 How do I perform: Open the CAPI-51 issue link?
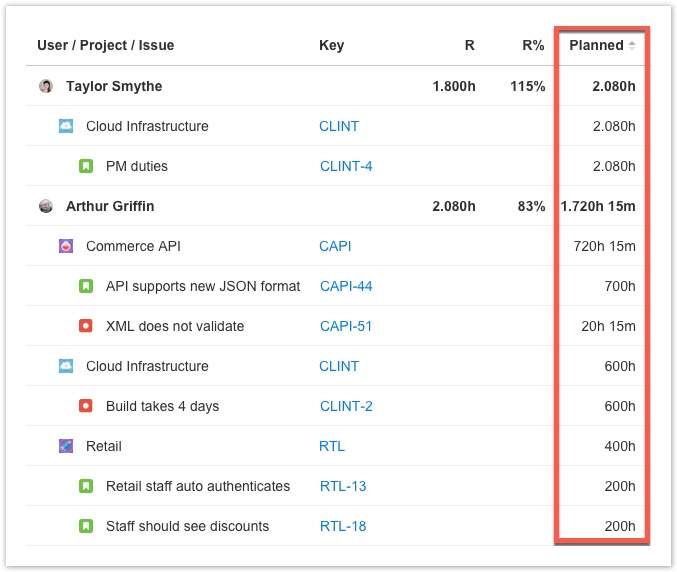tap(346, 326)
